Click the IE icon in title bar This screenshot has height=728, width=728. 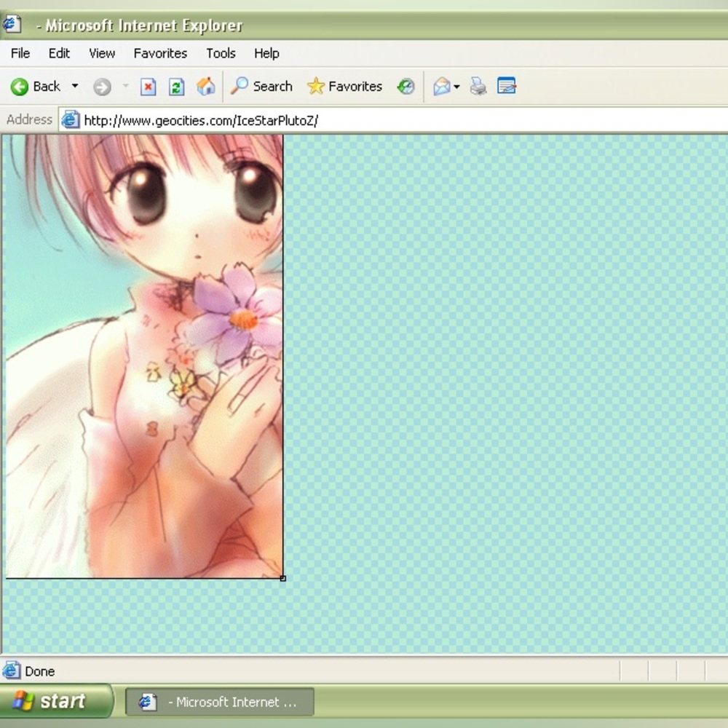click(x=12, y=24)
